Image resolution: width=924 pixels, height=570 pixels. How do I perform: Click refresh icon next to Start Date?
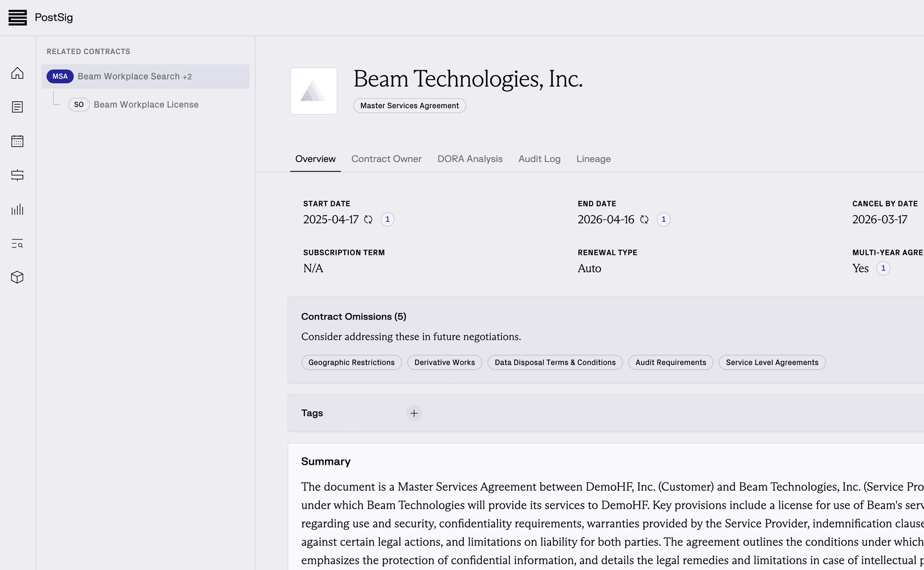pyautogui.click(x=368, y=219)
